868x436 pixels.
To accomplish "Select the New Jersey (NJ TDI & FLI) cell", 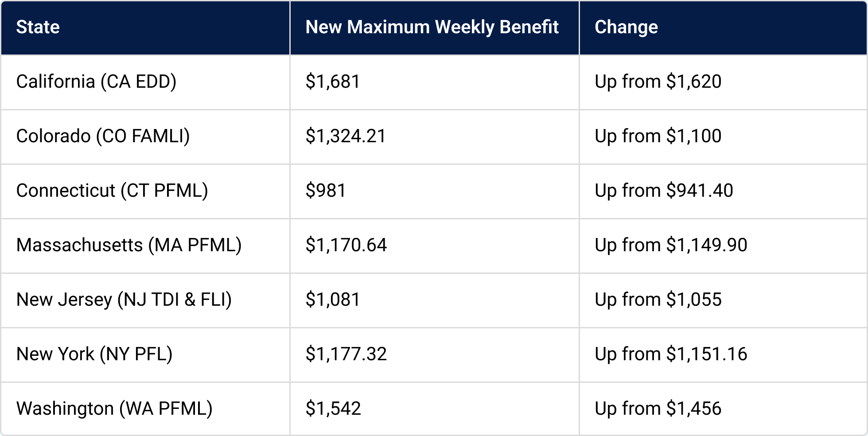I will coord(124,300).
